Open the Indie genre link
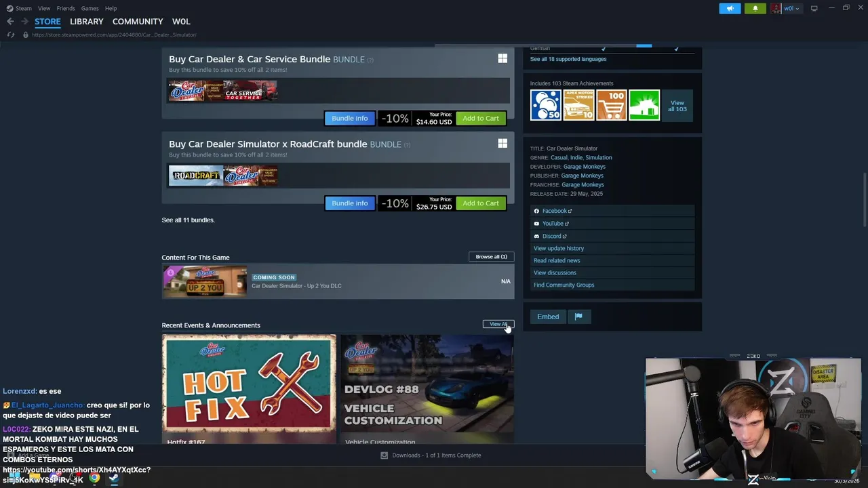The width and height of the screenshot is (868, 488). pos(576,157)
